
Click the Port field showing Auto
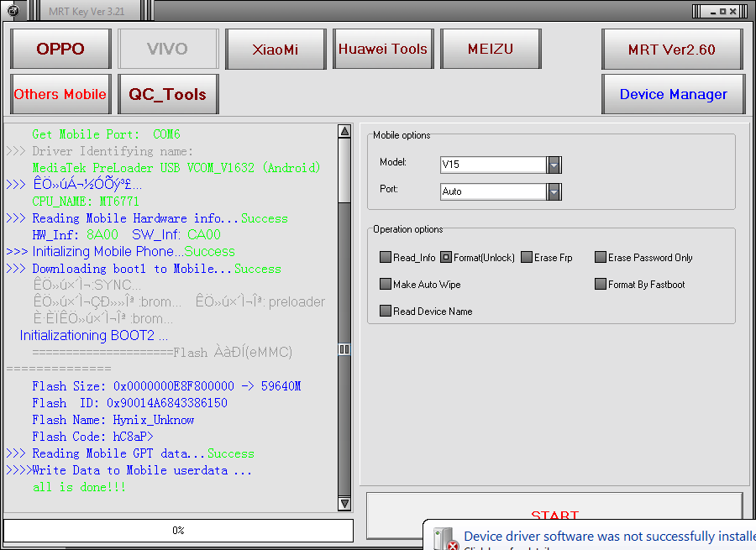(x=493, y=191)
